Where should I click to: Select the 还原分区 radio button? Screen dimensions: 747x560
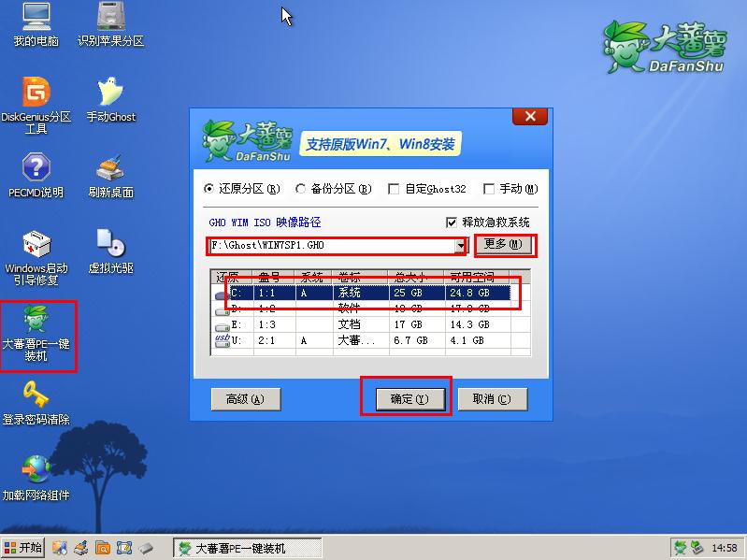click(x=209, y=189)
